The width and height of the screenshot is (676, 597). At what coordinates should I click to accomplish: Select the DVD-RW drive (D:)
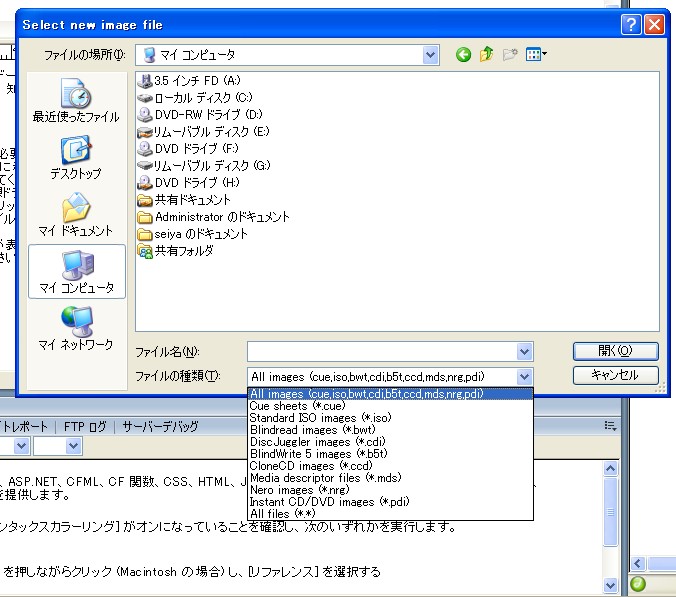(x=207, y=114)
